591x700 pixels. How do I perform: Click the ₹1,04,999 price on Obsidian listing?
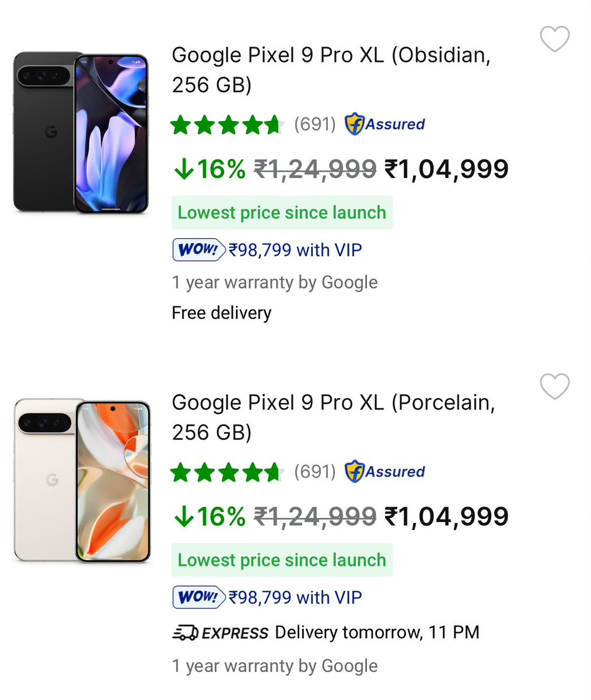[446, 169]
